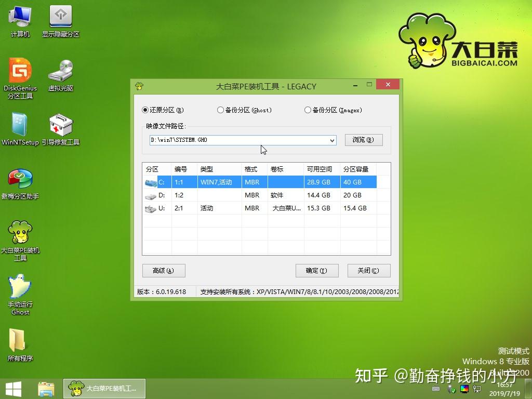
Task: Click the 40 GB capacity cell
Action: click(x=358, y=182)
